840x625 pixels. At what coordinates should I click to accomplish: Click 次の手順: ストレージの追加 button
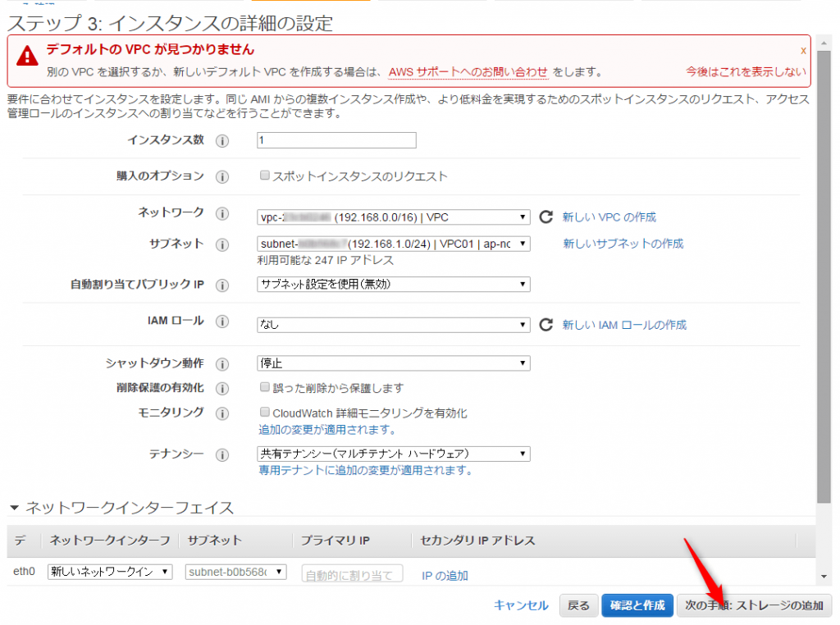[x=753, y=605]
